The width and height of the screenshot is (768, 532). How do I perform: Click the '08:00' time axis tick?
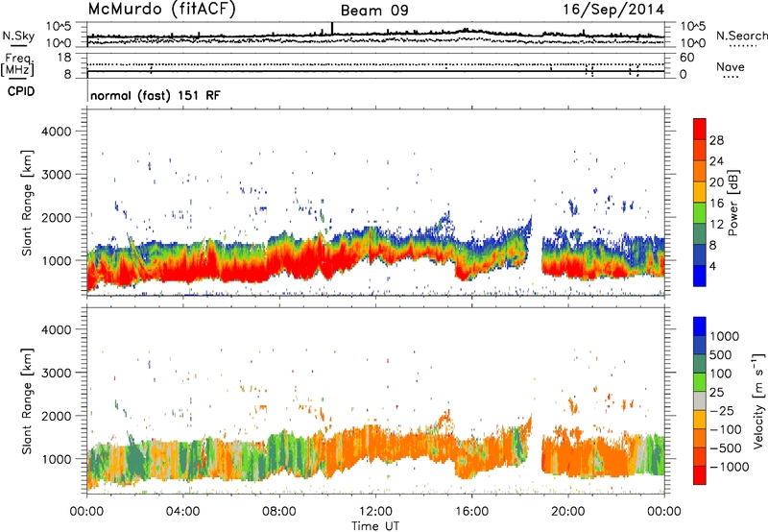[279, 512]
